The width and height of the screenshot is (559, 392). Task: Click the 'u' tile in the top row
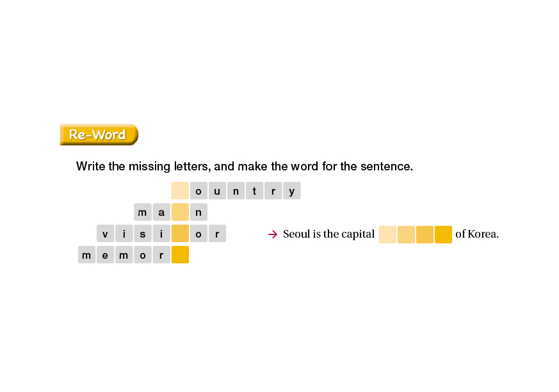[217, 191]
